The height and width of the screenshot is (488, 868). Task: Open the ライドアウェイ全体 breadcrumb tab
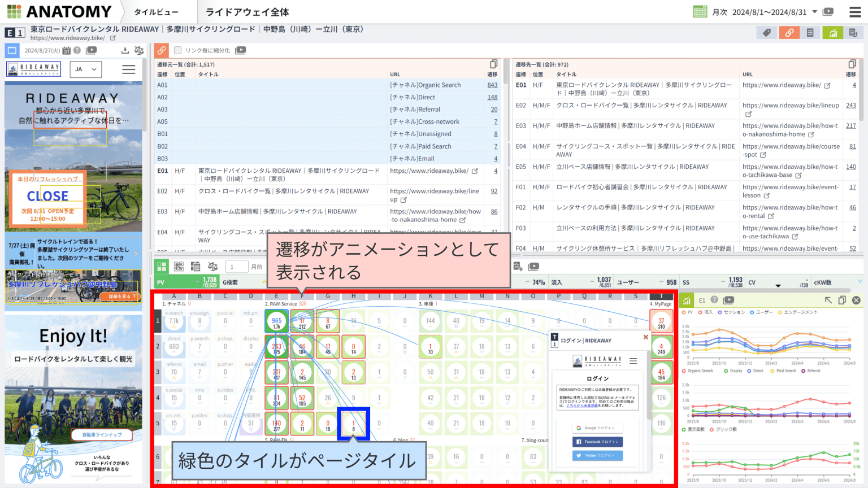[x=247, y=12]
